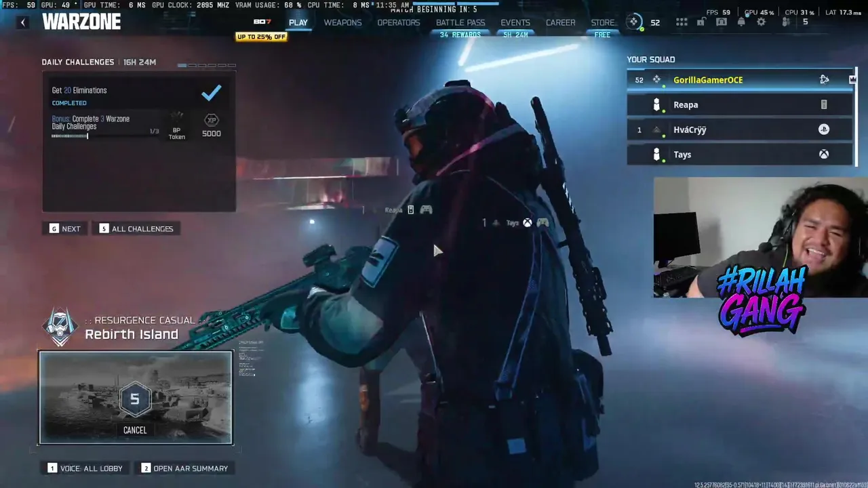Click the 5000 XP reward icon
The height and width of the screenshot is (488, 868).
pos(212,125)
